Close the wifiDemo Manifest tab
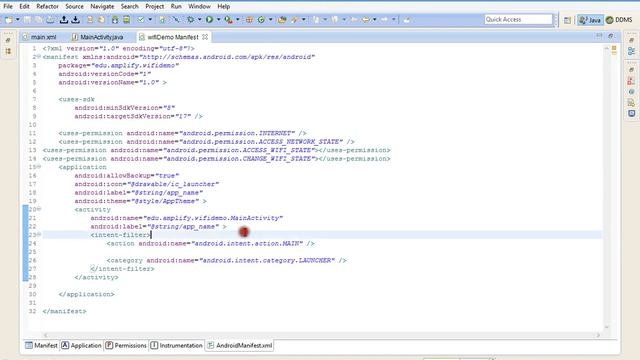This screenshot has width=640, height=360. (x=205, y=37)
